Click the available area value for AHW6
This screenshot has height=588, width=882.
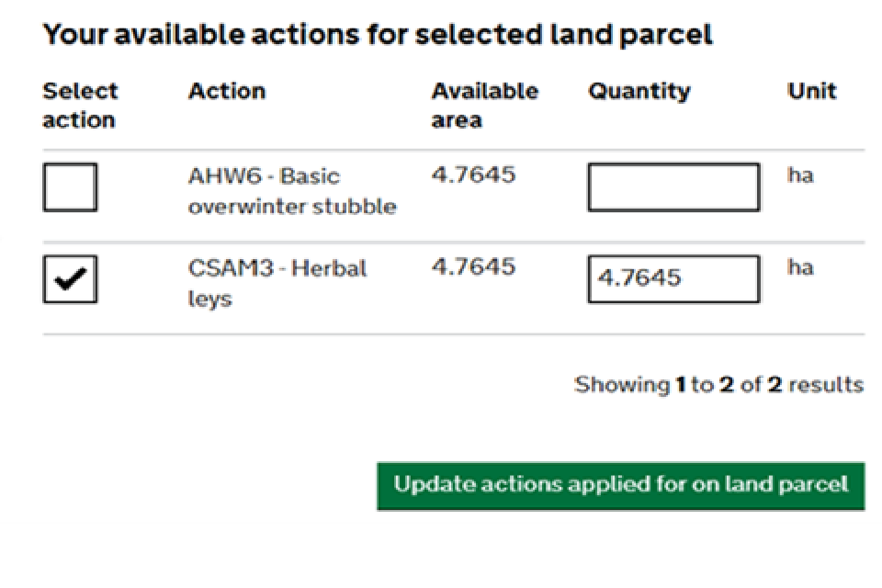tap(473, 175)
